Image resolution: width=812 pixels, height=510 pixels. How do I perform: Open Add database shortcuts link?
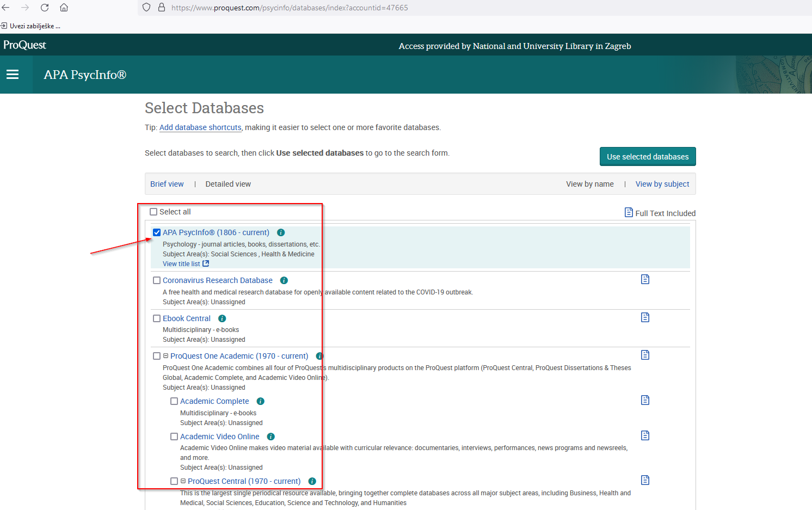[200, 127]
